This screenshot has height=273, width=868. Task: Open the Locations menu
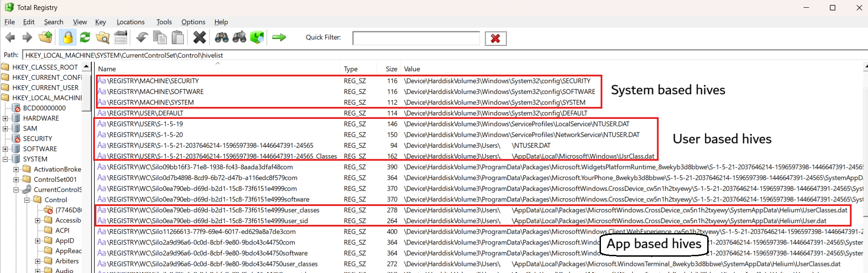130,22
